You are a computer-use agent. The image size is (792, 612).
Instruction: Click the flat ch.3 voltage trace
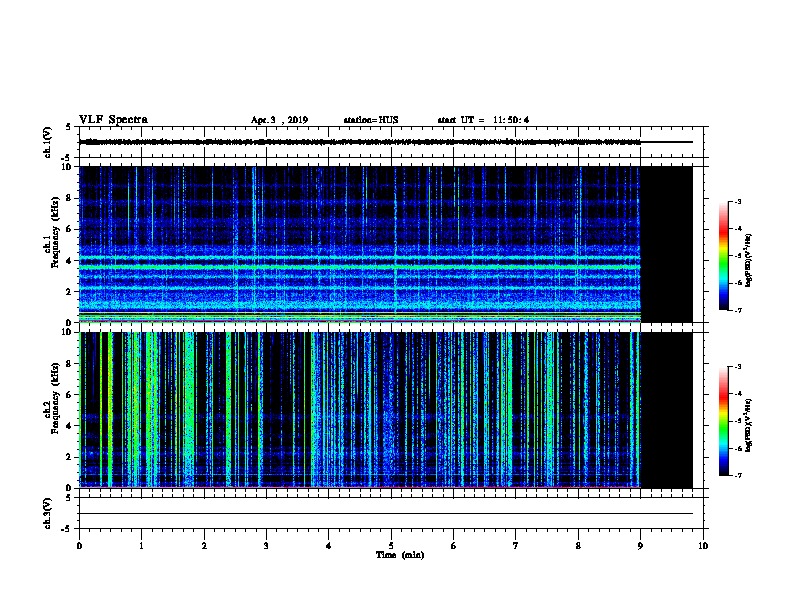click(x=386, y=514)
